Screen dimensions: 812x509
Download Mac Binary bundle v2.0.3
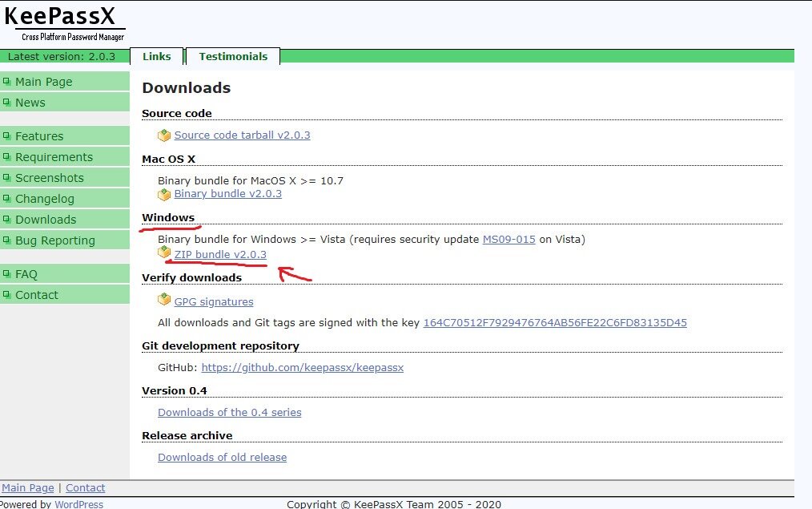pos(228,194)
